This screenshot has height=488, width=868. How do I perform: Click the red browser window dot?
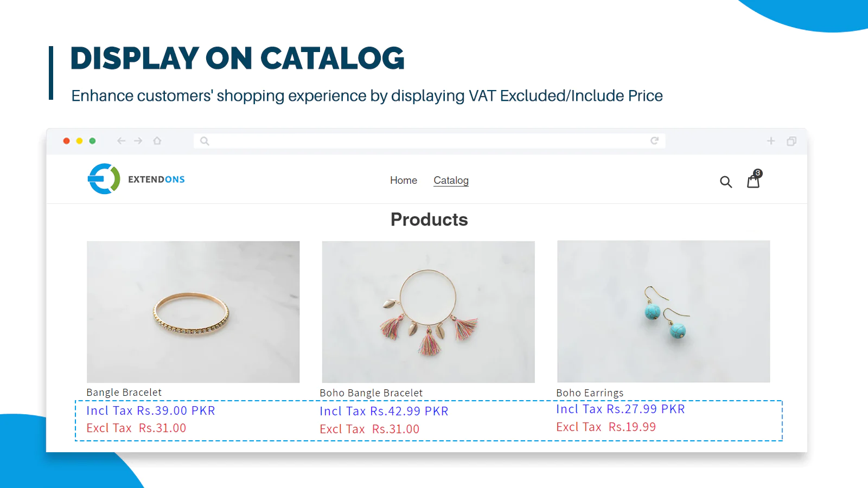[66, 141]
